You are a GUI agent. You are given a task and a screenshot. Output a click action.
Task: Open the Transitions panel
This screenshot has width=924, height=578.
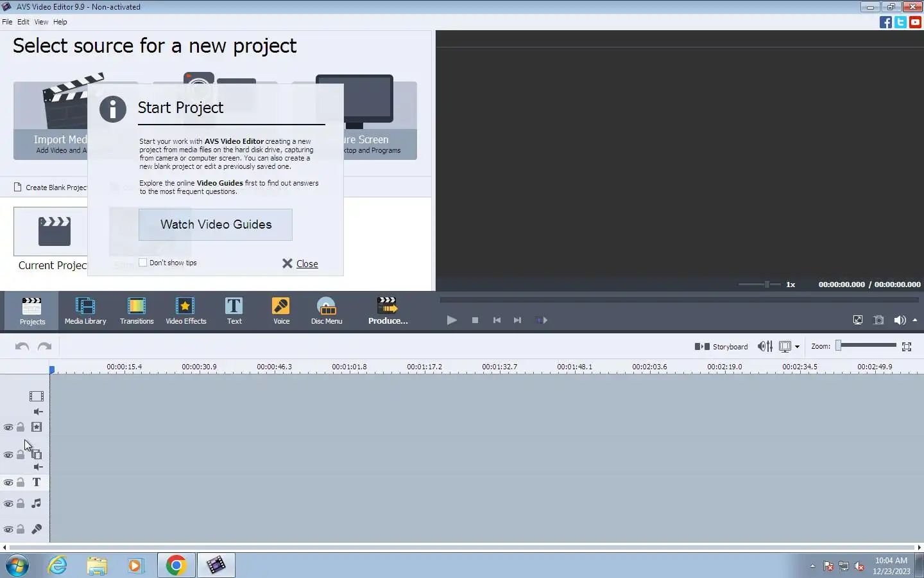pos(137,311)
